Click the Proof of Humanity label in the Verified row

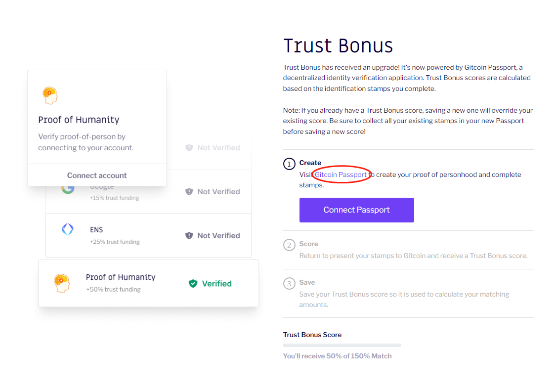[121, 277]
